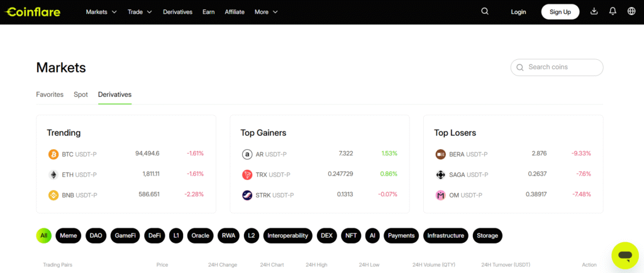Open notifications bell icon
The width and height of the screenshot is (644, 273).
(x=613, y=11)
